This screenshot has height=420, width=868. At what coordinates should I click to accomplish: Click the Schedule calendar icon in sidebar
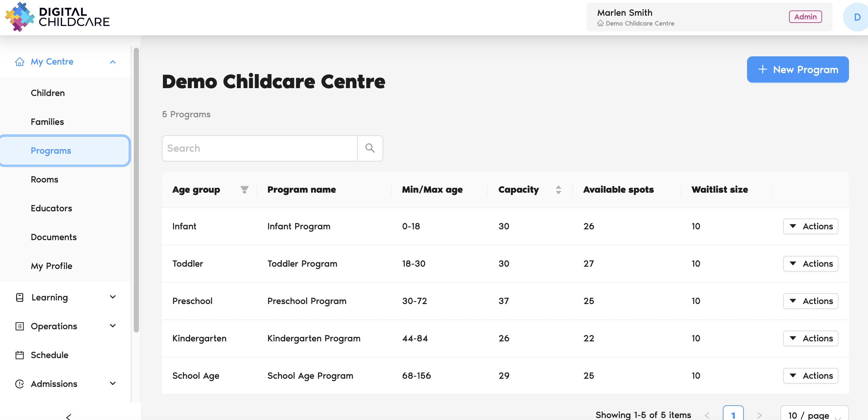pyautogui.click(x=20, y=355)
